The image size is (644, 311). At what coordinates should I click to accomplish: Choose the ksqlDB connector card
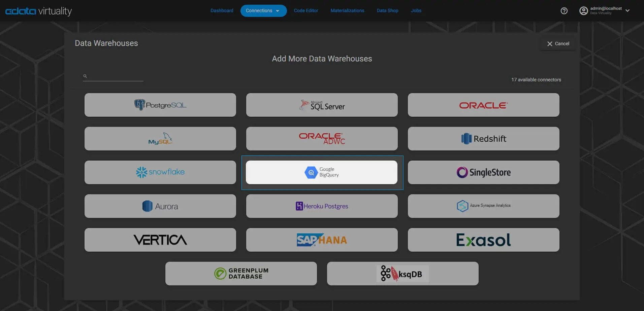[x=403, y=274]
